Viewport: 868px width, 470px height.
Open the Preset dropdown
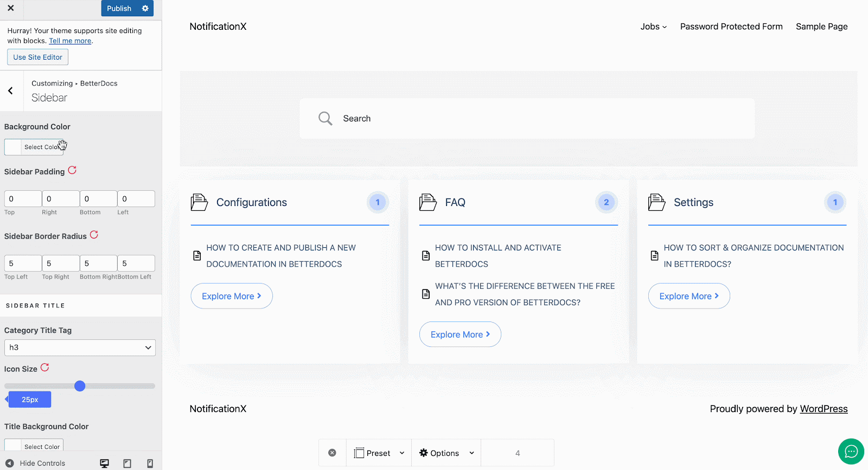379,453
